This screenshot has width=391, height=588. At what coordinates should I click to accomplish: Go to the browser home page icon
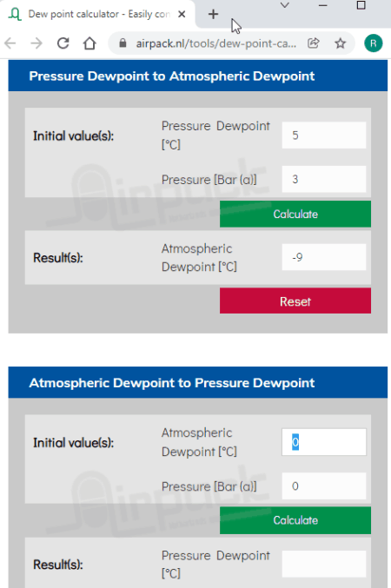(89, 43)
